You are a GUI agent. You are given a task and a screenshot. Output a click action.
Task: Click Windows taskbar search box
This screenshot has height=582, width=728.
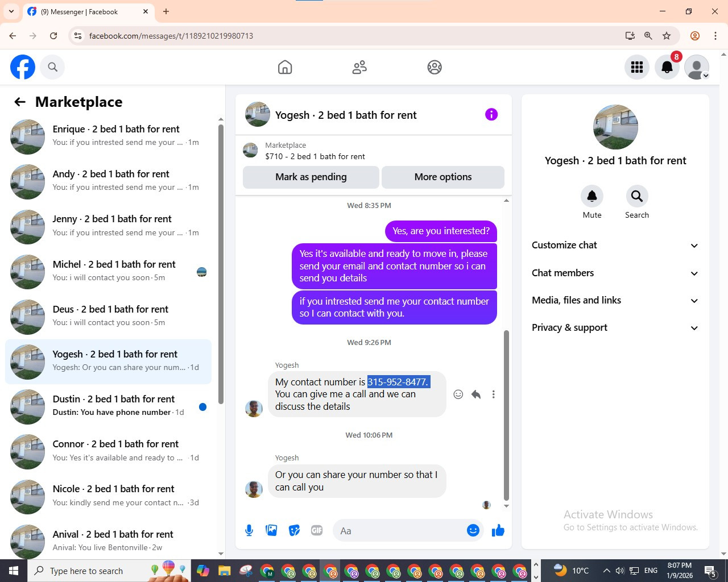point(108,571)
